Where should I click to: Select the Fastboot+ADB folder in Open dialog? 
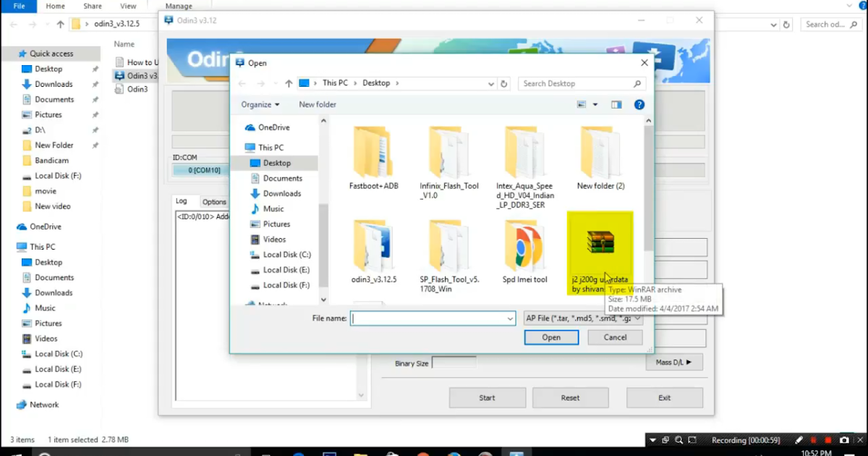373,159
